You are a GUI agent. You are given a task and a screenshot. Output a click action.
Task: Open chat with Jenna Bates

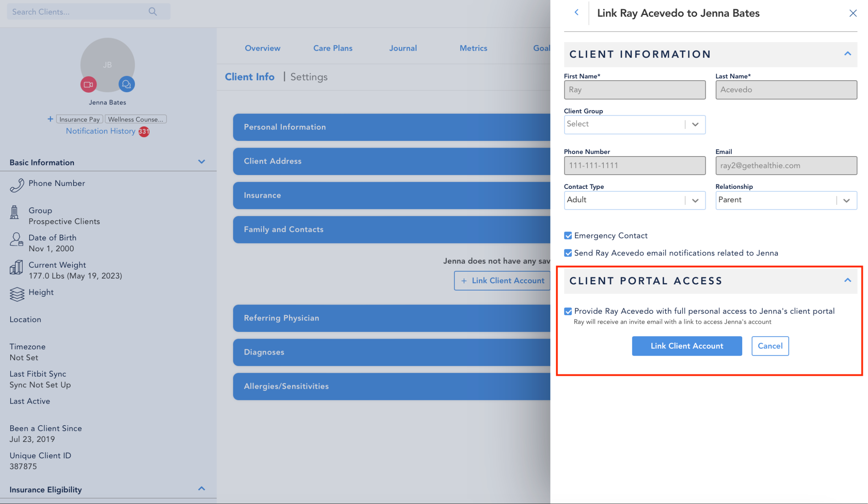coord(126,84)
